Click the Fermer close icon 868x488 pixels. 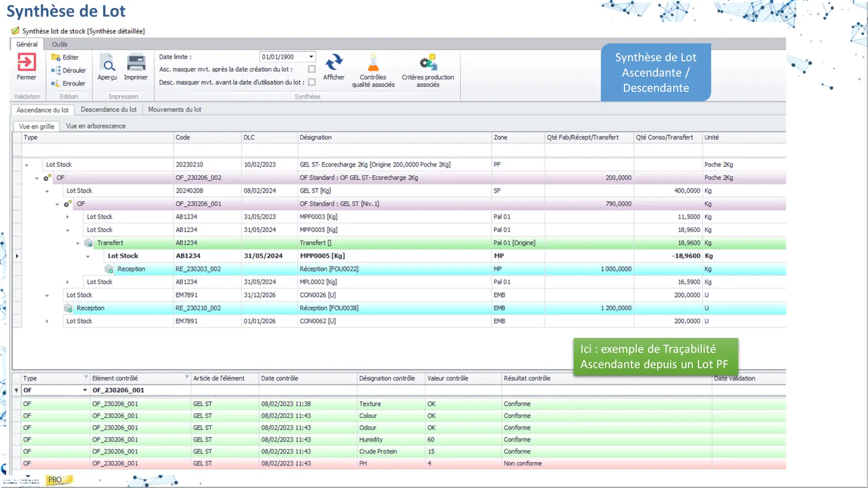(27, 63)
